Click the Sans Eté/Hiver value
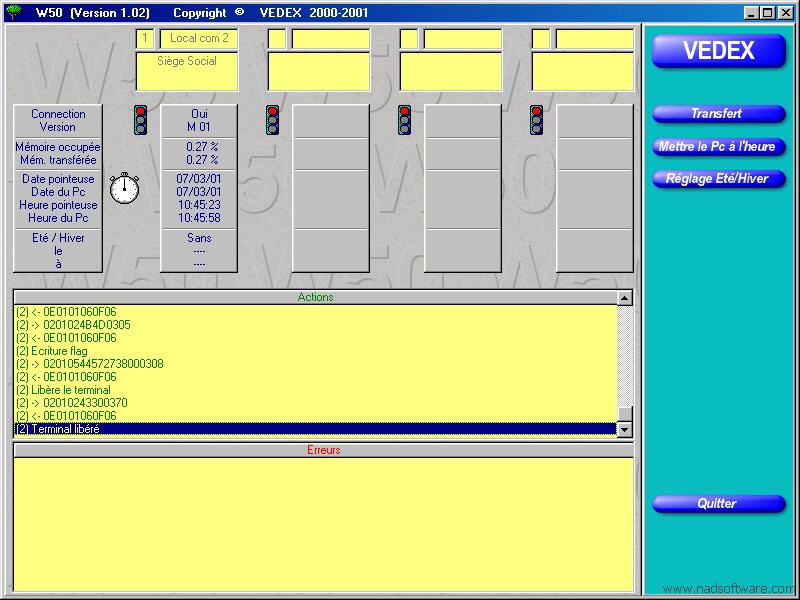The height and width of the screenshot is (600, 800). coord(199,238)
